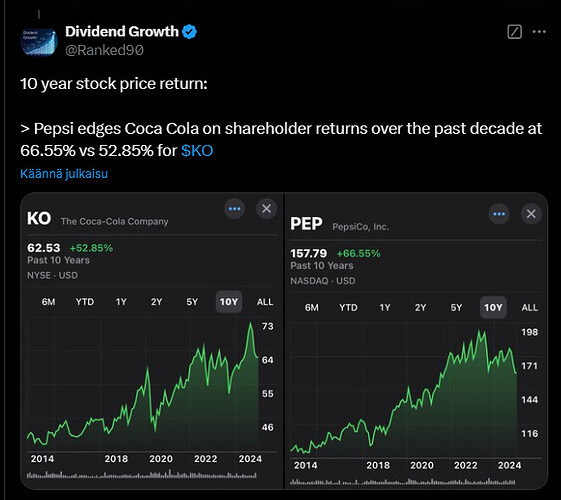This screenshot has height=500, width=561.
Task: Switch KO chart to 5Y range
Action: pos(192,302)
